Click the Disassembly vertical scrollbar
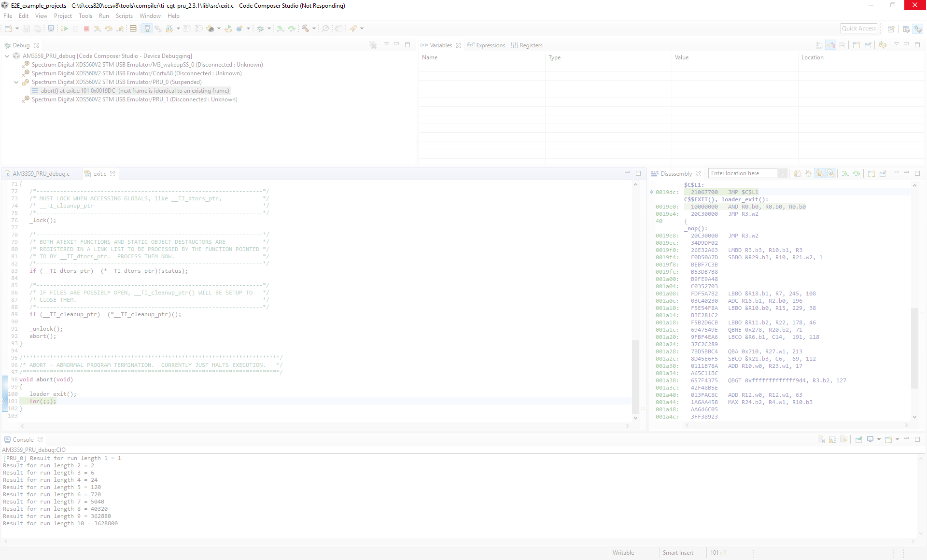The height and width of the screenshot is (560, 927). pyautogui.click(x=914, y=348)
